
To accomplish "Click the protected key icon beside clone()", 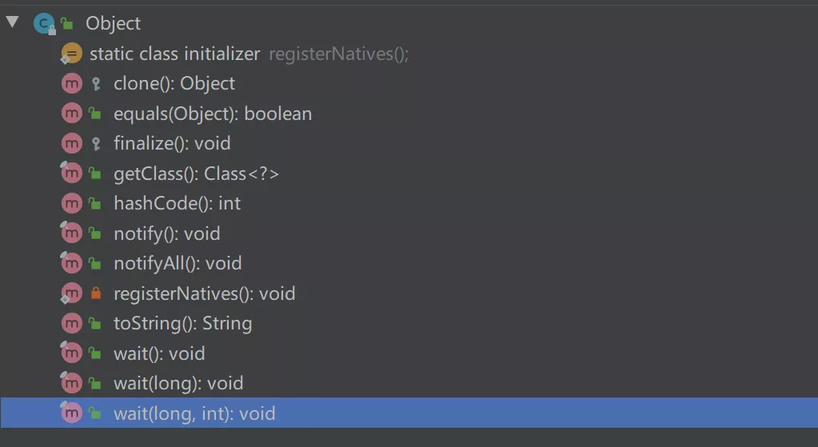I will 95,83.
